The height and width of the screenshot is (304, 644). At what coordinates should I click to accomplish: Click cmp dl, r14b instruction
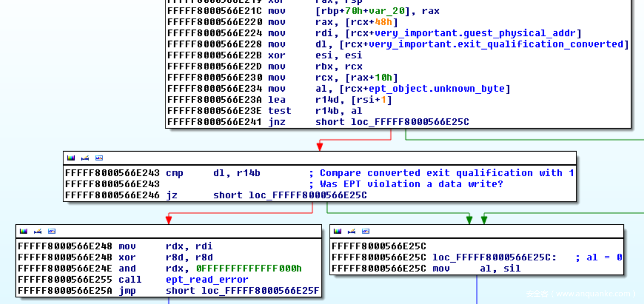coord(213,173)
